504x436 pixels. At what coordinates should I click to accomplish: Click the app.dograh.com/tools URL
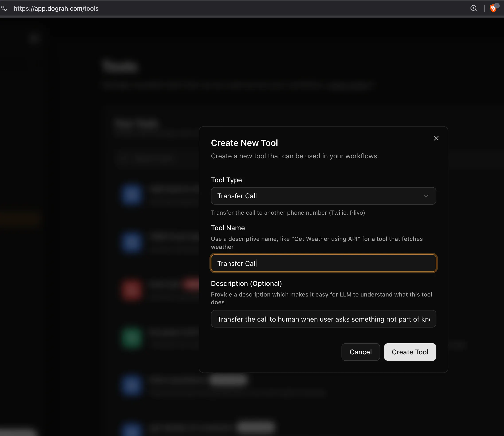(x=56, y=8)
